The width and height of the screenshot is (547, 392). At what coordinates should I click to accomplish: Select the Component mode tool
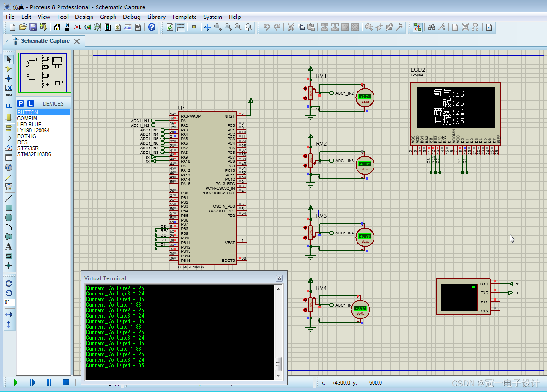coord(8,68)
